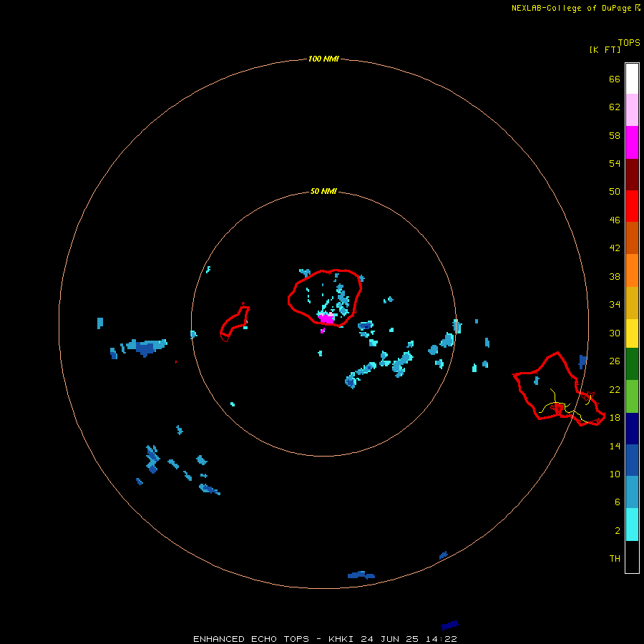
Task: Click the light green 26 kft legend swatch
Action: tap(632, 396)
